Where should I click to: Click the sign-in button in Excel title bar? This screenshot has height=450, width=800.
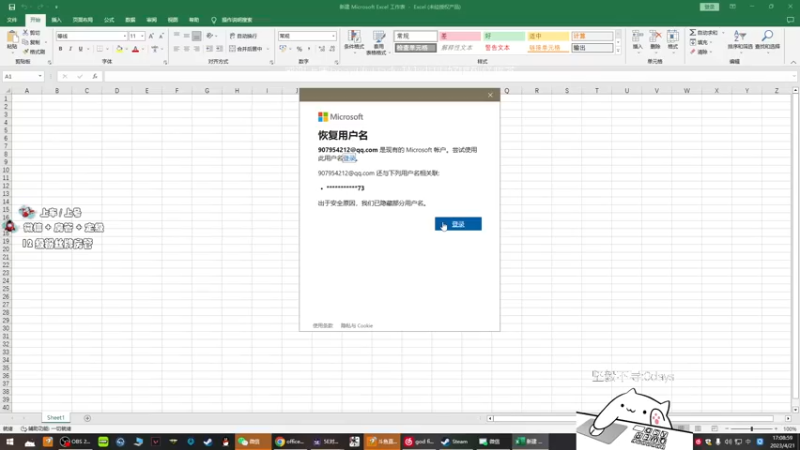(710, 7)
